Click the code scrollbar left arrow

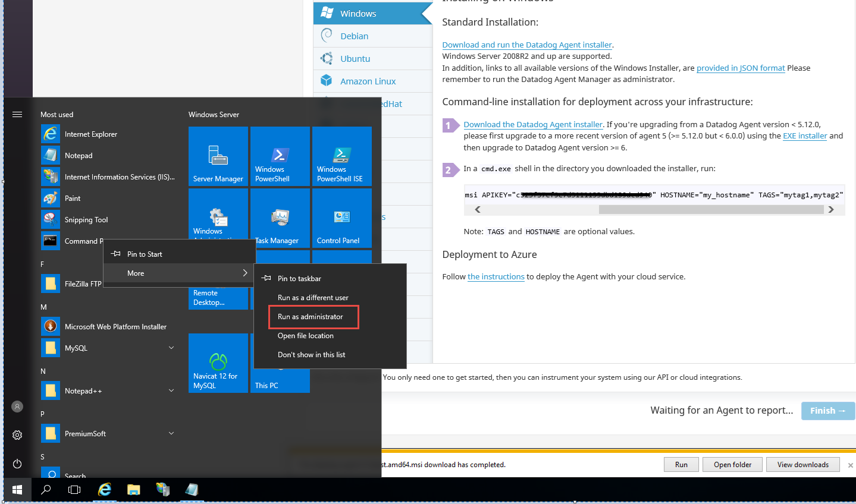477,210
